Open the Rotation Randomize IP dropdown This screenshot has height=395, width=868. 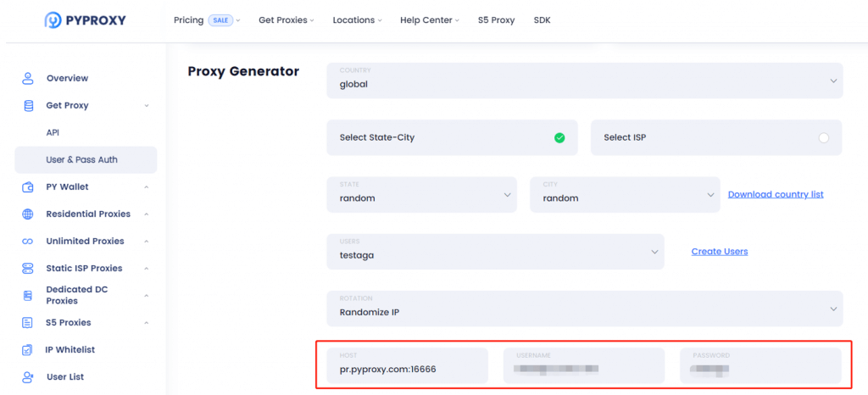pos(585,309)
